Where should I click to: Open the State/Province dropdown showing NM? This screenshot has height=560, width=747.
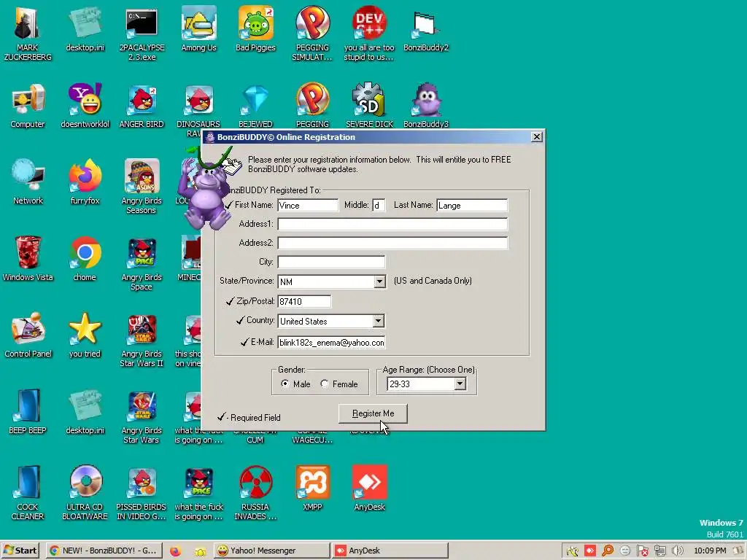[x=379, y=281]
